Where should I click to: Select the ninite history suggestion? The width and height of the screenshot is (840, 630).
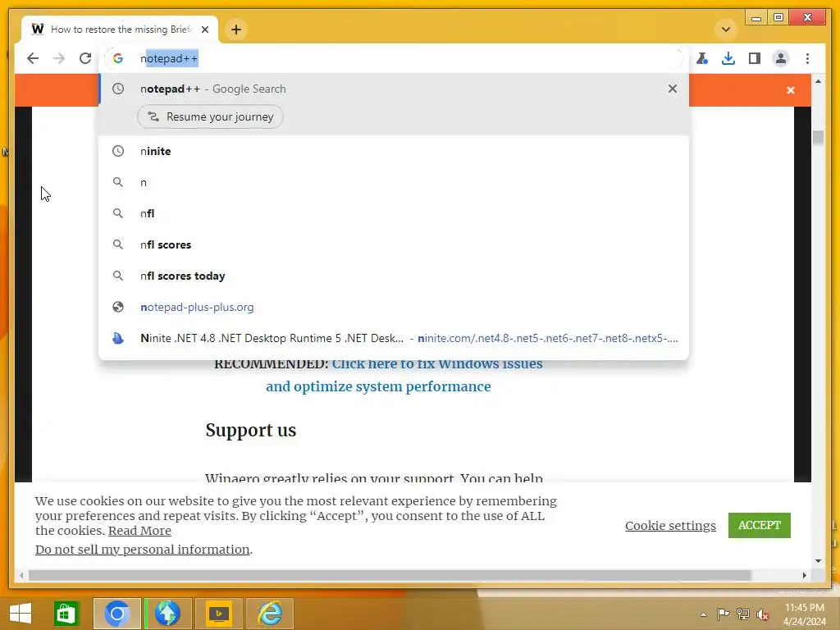[394, 151]
